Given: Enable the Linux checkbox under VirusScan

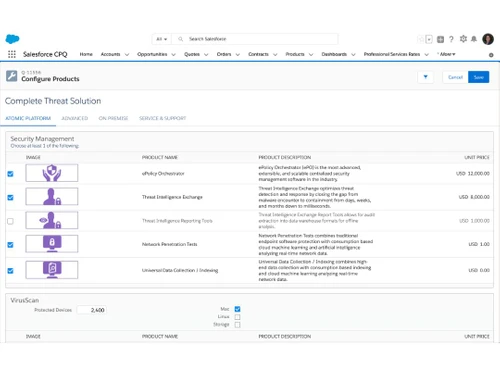Looking at the screenshot, I should pyautogui.click(x=237, y=317).
